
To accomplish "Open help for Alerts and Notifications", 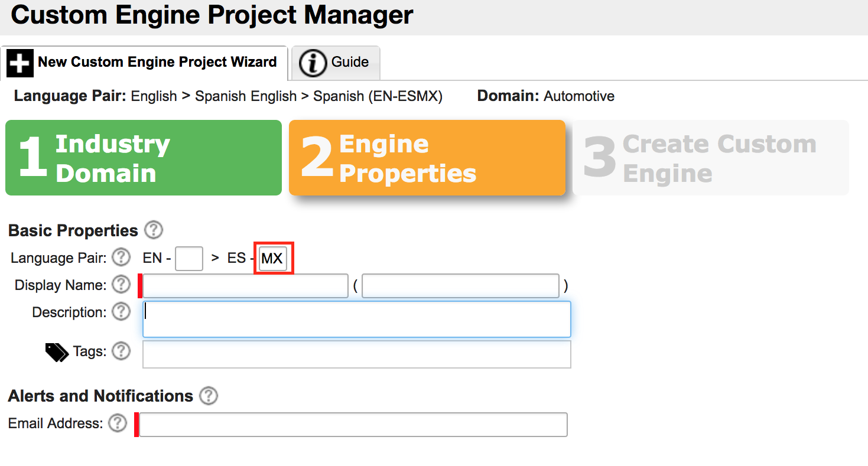I will coord(208,396).
